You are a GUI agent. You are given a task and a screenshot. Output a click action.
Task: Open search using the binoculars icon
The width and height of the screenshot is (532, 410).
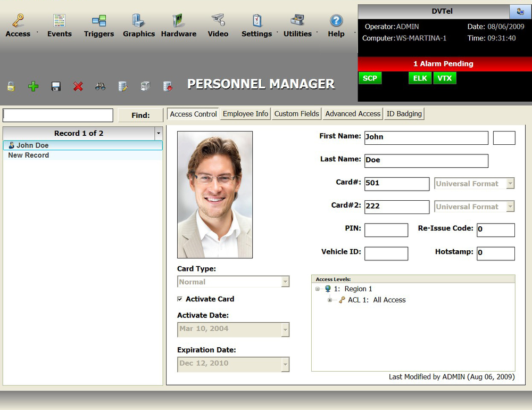coord(101,86)
